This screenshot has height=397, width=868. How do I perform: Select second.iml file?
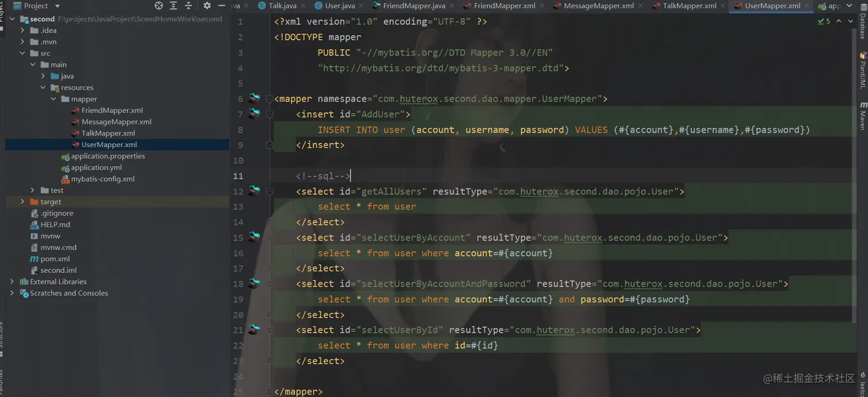pyautogui.click(x=59, y=270)
